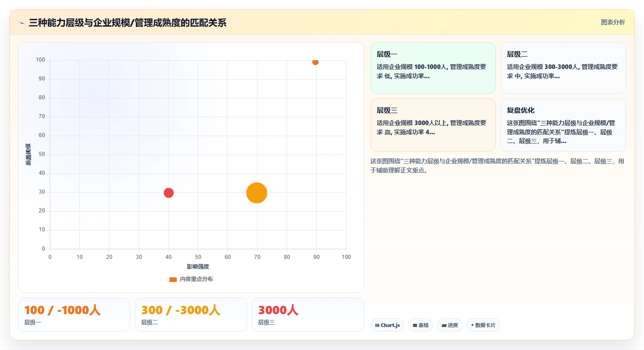Click the summary paragraph below the cards

point(498,166)
